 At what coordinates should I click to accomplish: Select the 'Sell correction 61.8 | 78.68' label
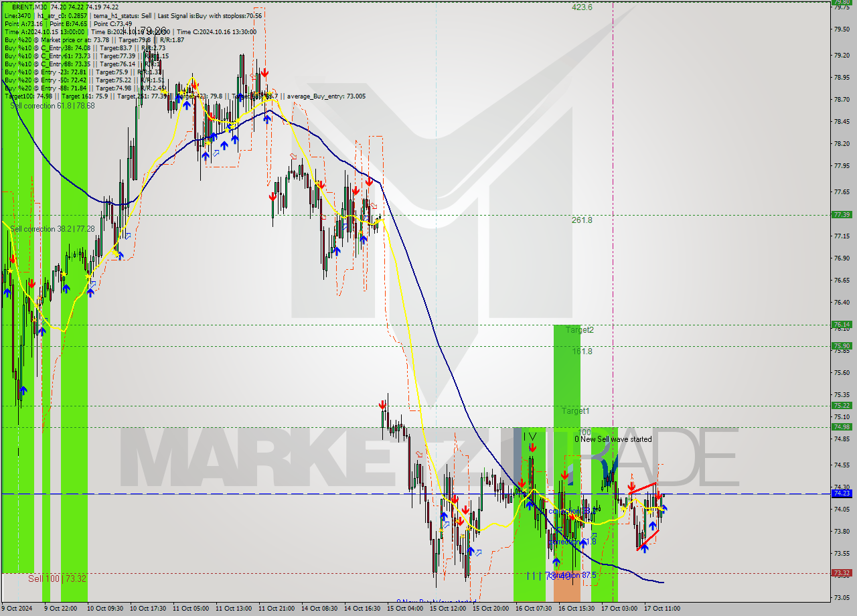tap(52, 106)
